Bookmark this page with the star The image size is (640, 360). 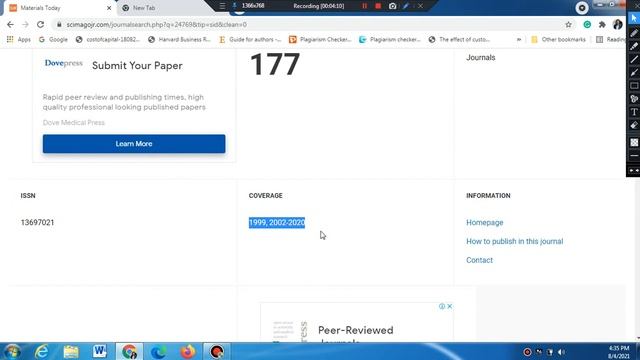pos(568,25)
